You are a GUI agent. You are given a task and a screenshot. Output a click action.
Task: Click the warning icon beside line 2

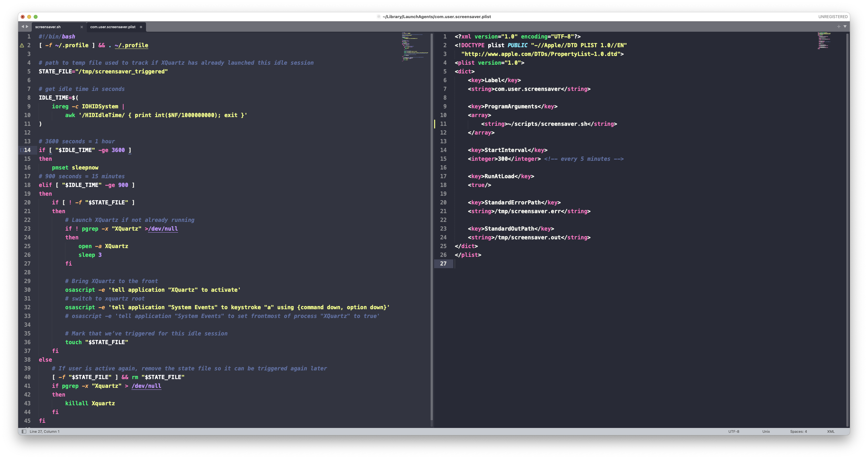[x=22, y=46]
